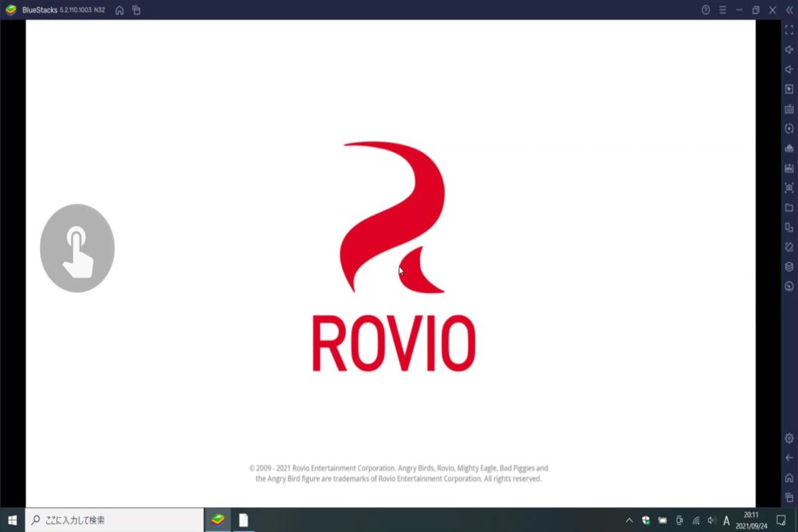This screenshot has width=798, height=532.
Task: Click the gray touch pointer overlay
Action: coord(77,248)
